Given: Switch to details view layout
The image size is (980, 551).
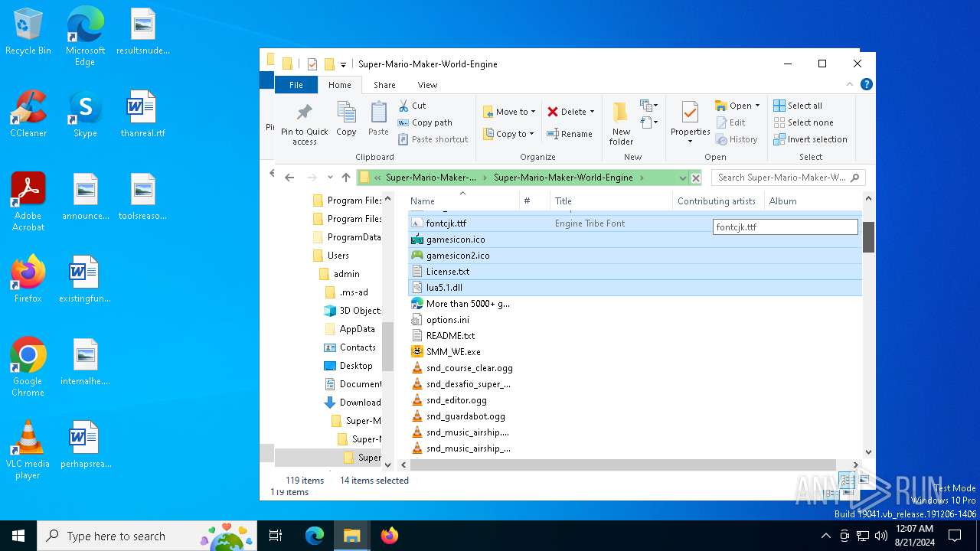Looking at the screenshot, I should [x=847, y=480].
